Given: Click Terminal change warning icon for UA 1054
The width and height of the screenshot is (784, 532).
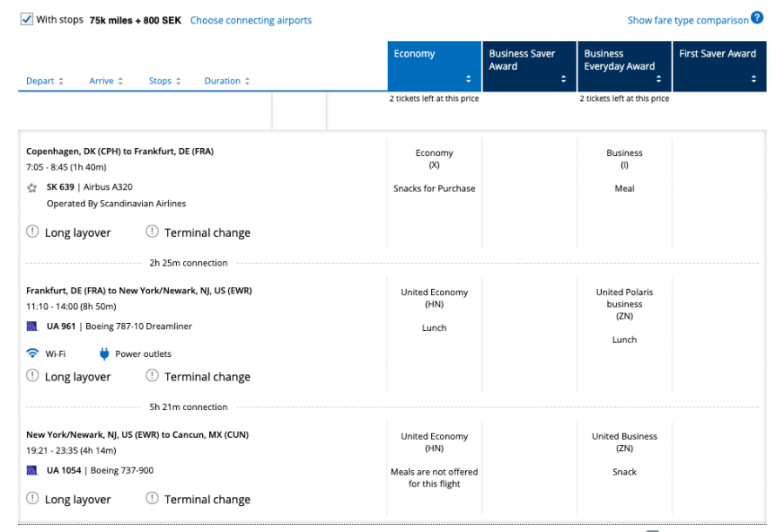Looking at the screenshot, I should point(152,499).
